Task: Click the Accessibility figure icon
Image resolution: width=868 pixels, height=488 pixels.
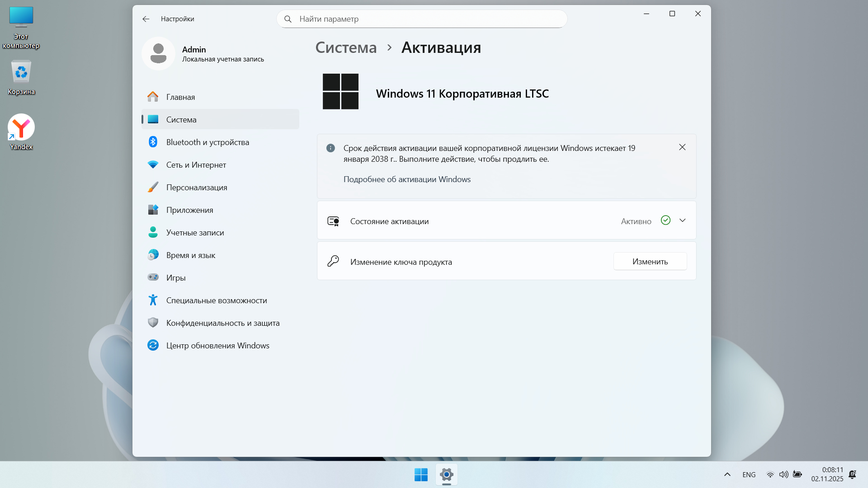Action: [x=153, y=300]
